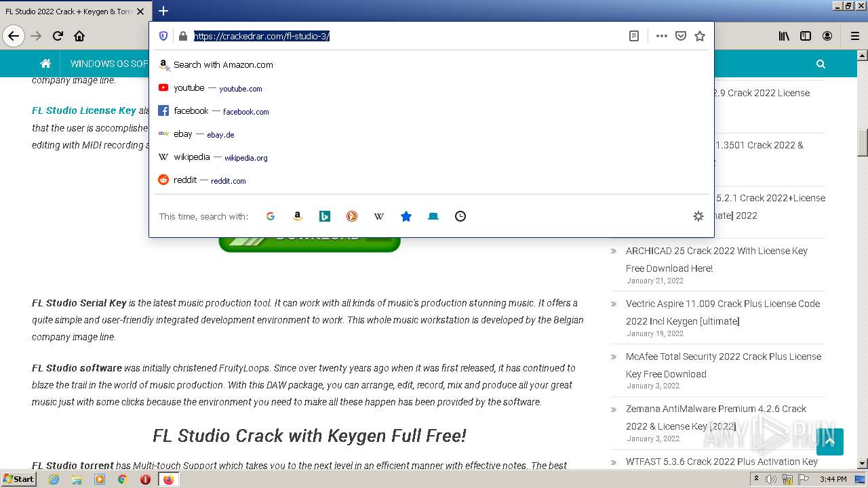
Task: Click the scroll-to-top arrow button
Action: tap(830, 442)
